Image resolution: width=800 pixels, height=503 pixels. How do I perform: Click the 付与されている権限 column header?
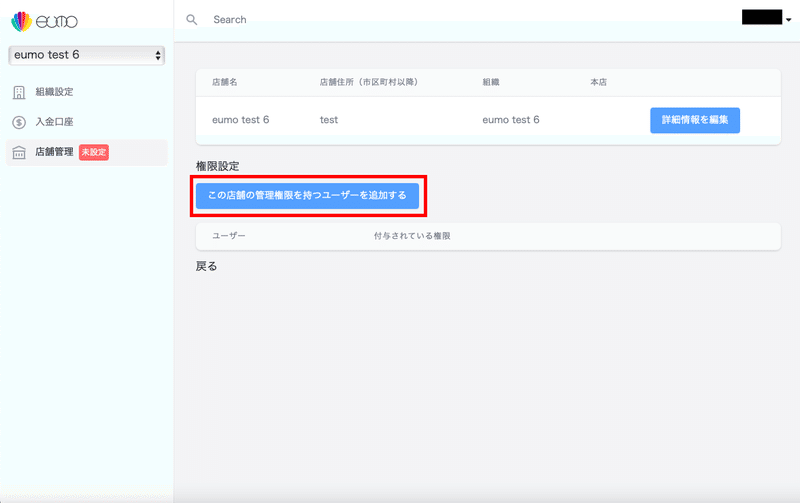412,236
